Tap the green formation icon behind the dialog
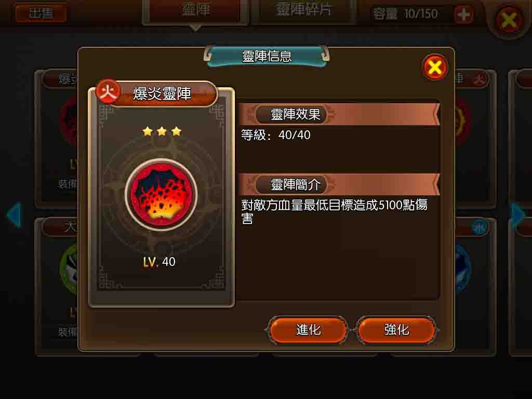The height and width of the screenshot is (399, 532). 69,268
